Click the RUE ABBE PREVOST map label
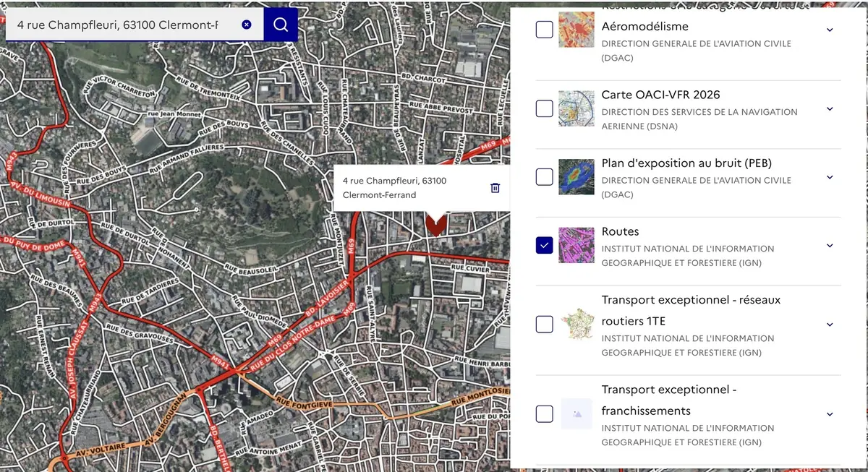868x472 pixels. pos(441,106)
